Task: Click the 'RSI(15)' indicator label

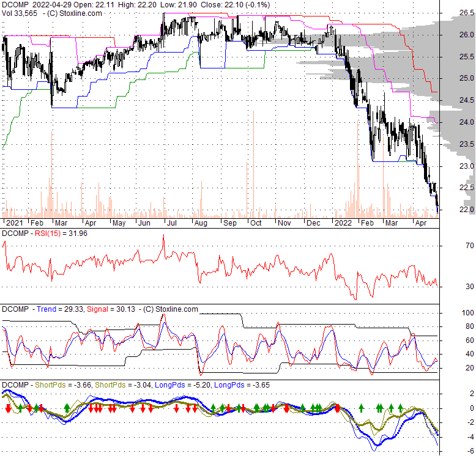Action: tap(48, 234)
